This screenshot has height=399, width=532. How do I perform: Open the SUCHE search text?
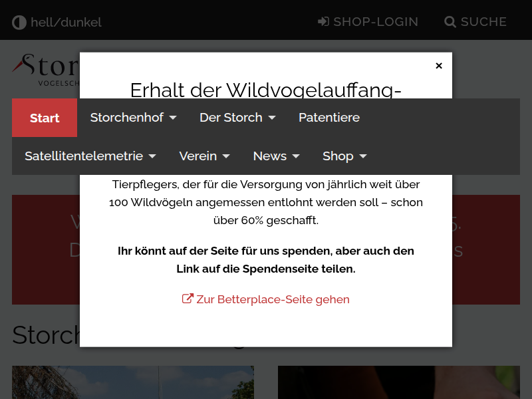click(x=483, y=22)
